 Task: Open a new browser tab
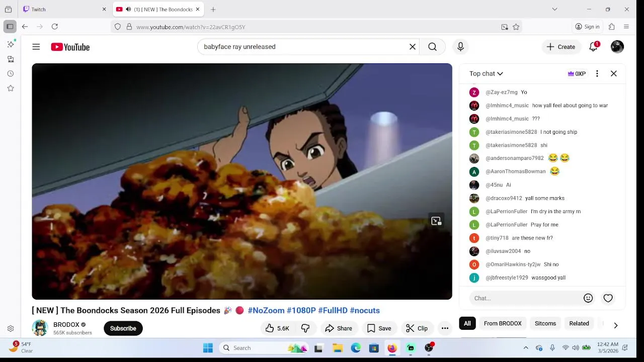click(x=213, y=9)
